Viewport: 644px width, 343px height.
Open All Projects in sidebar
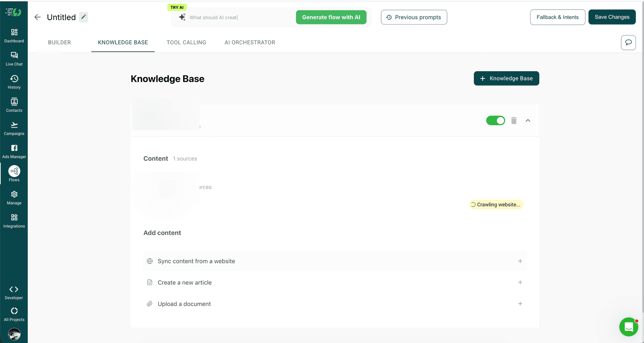click(x=14, y=314)
